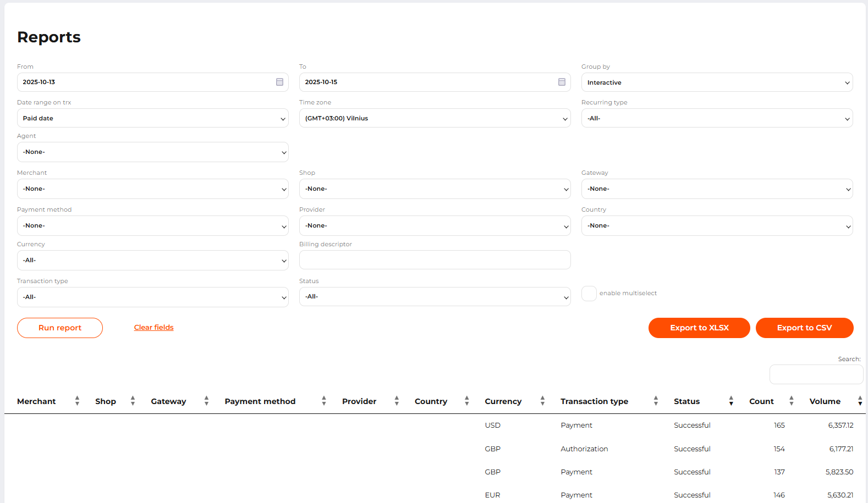
Task: Sort table by Gateway column arrows
Action: click(x=206, y=401)
